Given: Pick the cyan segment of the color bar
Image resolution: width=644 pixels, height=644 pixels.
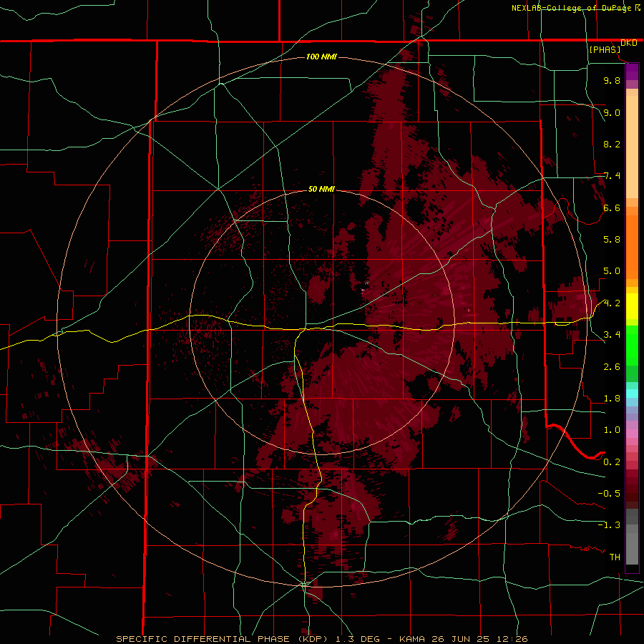Looking at the screenshot, I should pos(632,394).
